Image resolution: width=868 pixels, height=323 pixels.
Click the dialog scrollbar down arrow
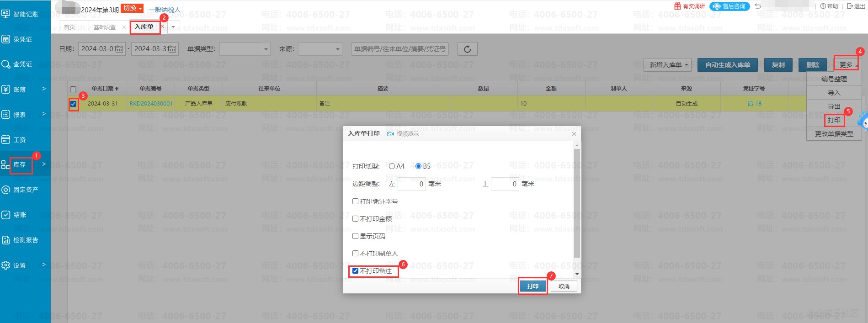coord(577,274)
